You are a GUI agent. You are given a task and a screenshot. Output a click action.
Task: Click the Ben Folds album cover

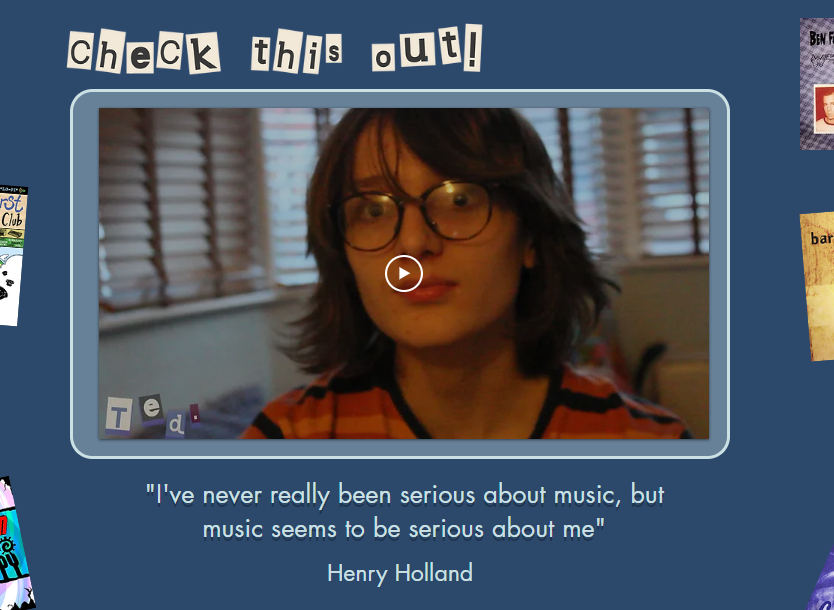pyautogui.click(x=817, y=84)
